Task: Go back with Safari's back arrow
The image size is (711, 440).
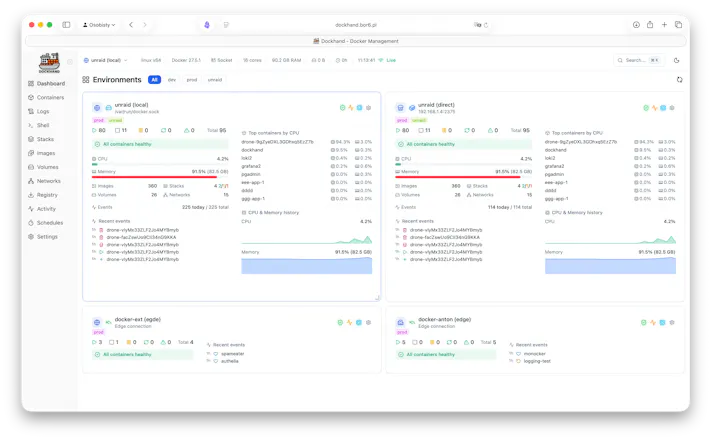Action: (x=131, y=25)
